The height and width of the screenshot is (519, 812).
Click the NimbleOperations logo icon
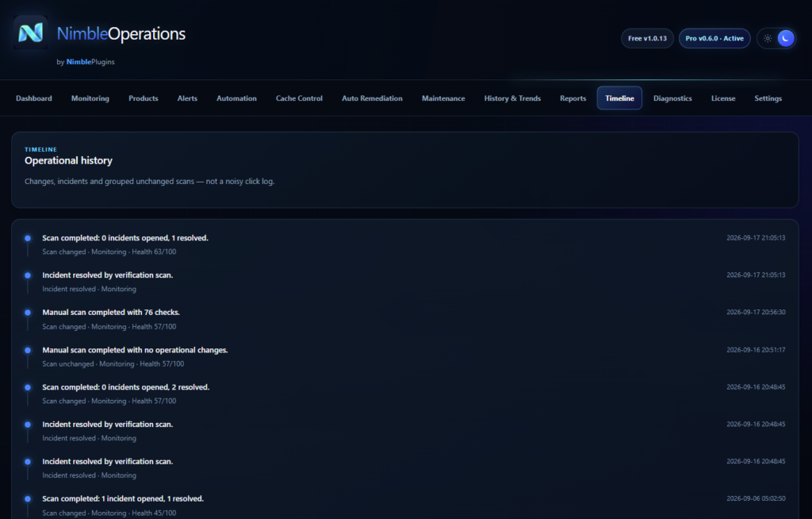31,33
